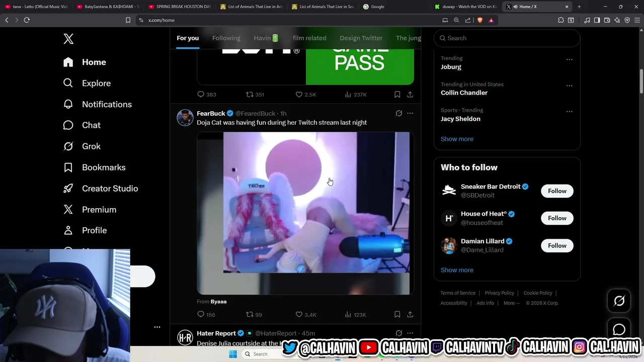This screenshot has width=644, height=362.
Task: Follow Sneaker Bar Detroit
Action: point(557,191)
